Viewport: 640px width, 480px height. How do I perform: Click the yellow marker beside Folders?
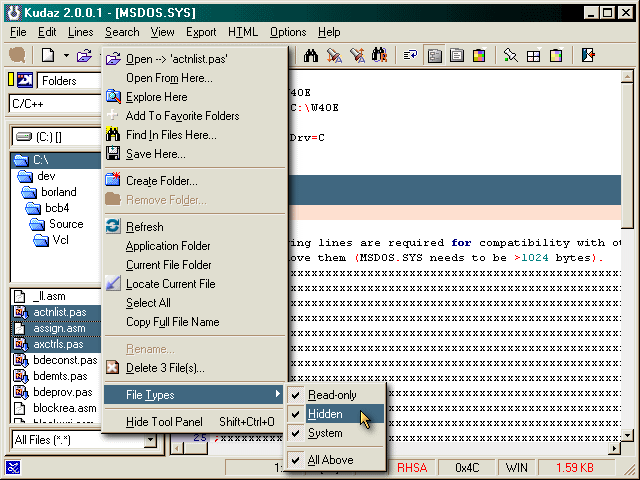click(11, 80)
